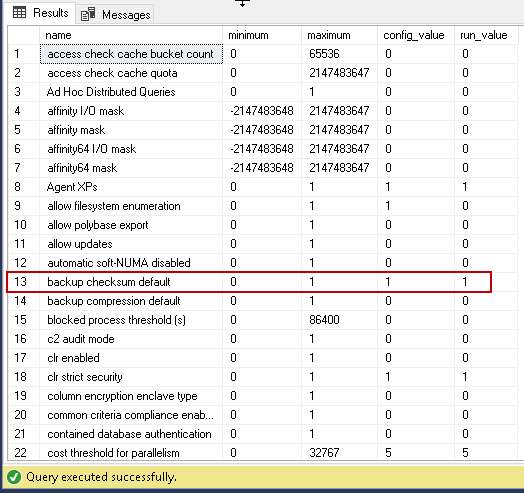
Task: Click the backup checksum default name cell
Action: pyautogui.click(x=131, y=282)
